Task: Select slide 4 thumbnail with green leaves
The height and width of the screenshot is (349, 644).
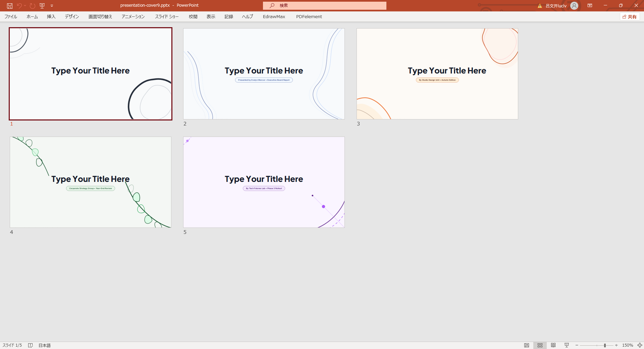Action: pos(91,182)
